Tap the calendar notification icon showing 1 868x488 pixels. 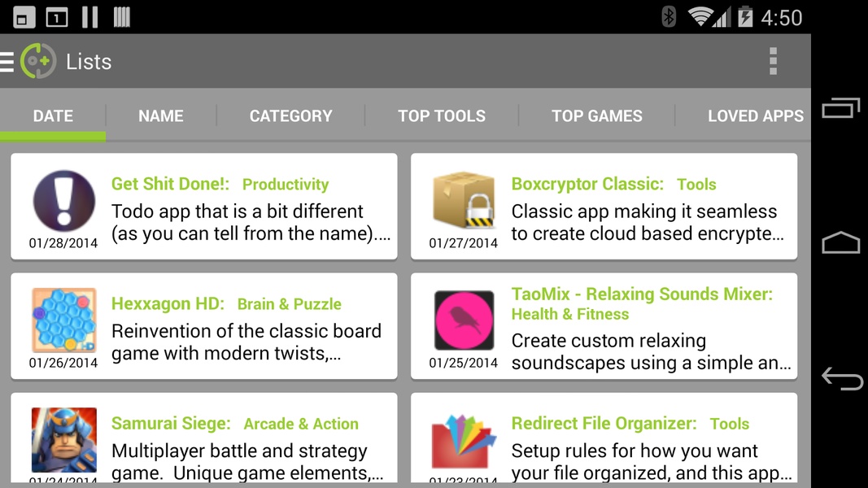pyautogui.click(x=56, y=18)
